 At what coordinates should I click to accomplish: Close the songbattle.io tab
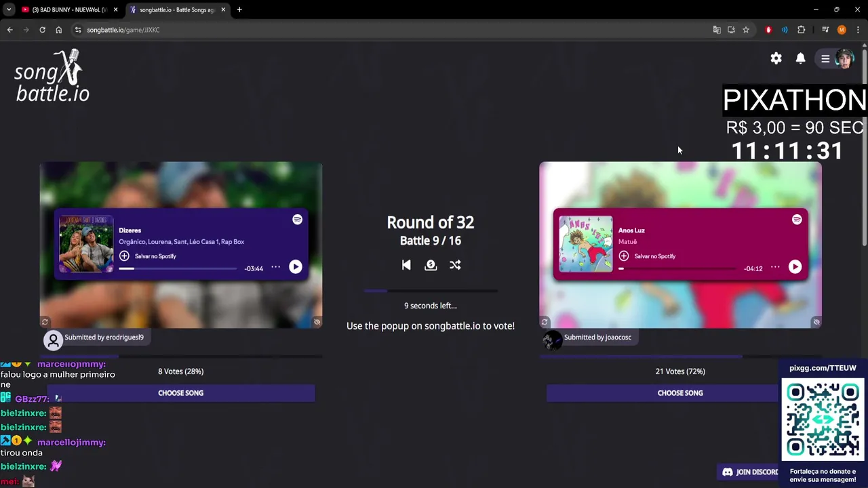tap(223, 9)
